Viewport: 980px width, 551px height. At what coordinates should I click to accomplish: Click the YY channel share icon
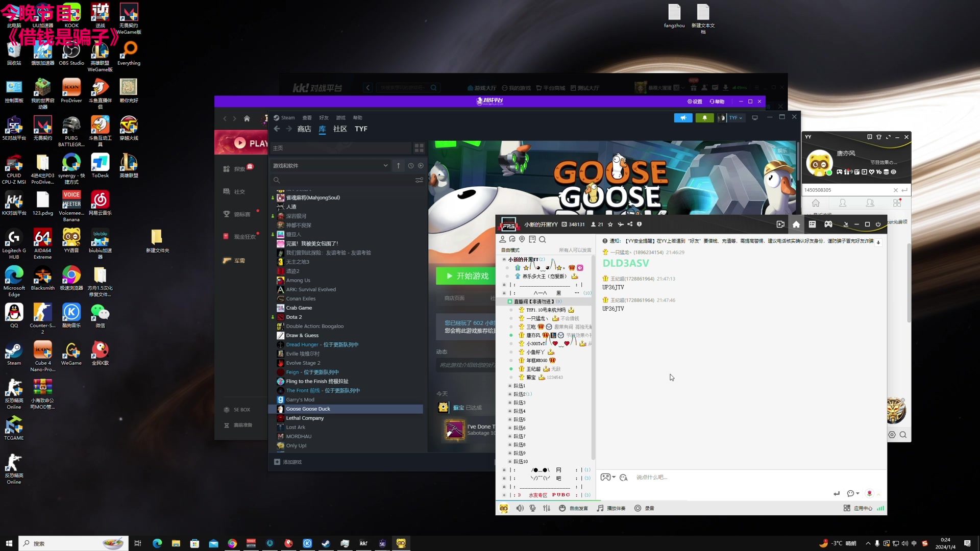[630, 224]
